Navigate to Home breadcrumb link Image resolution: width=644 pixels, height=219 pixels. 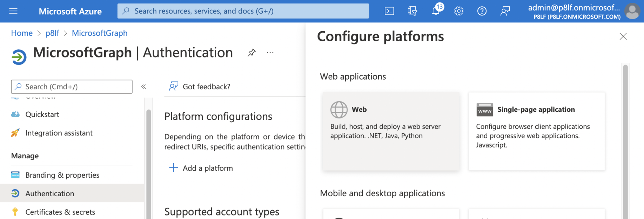[22, 33]
